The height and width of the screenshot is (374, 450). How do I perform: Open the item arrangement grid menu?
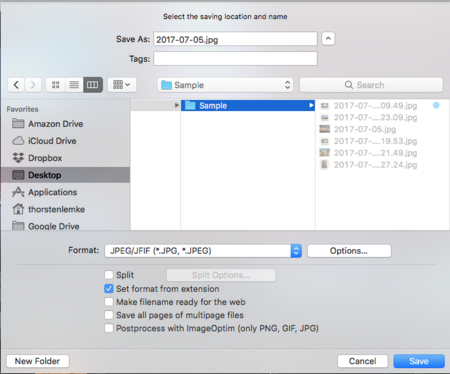pos(122,85)
